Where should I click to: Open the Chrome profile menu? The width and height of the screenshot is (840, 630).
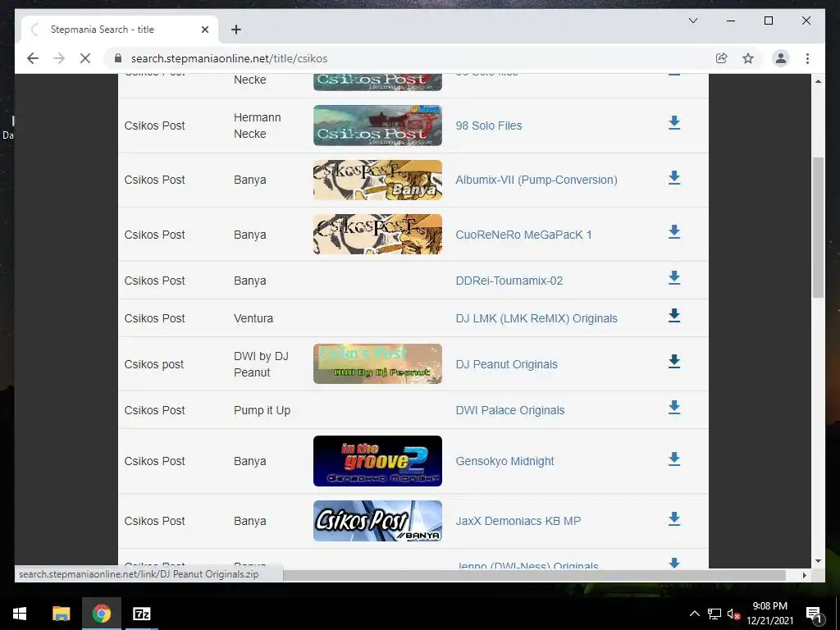coord(781,58)
